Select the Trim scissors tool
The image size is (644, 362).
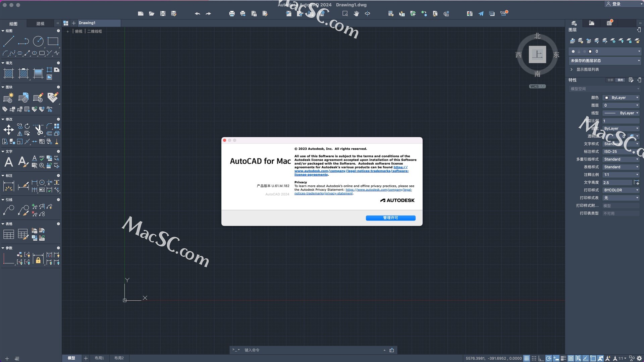pos(39,129)
